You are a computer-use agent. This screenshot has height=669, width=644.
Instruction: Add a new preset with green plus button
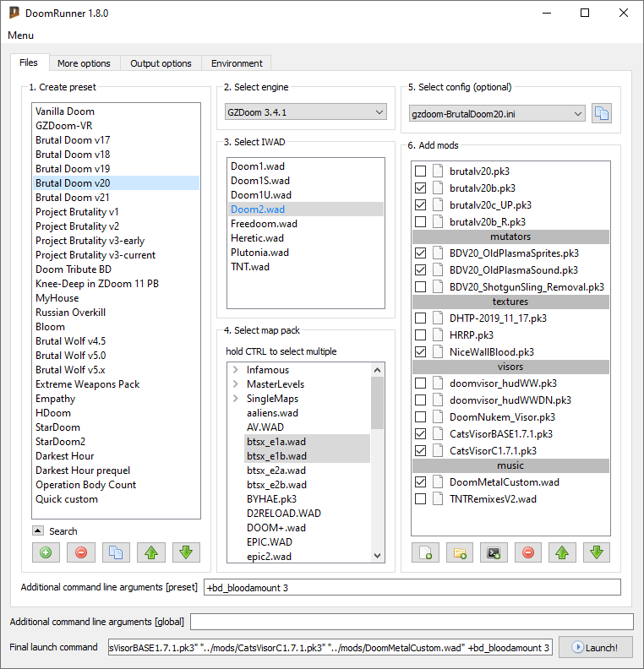pyautogui.click(x=46, y=552)
